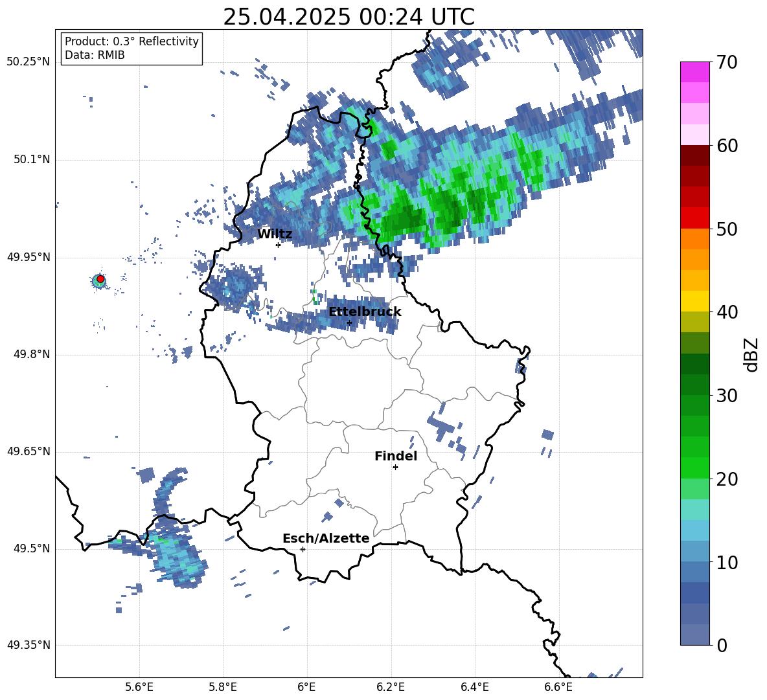
Task: Click the colorbar value 70
Action: (727, 62)
